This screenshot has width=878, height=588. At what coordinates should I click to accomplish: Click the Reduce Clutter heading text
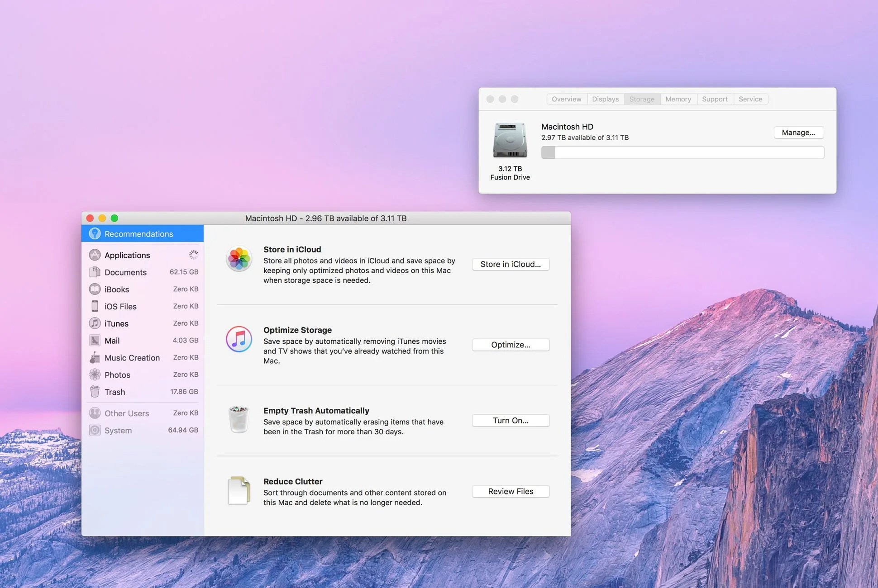point(293,482)
